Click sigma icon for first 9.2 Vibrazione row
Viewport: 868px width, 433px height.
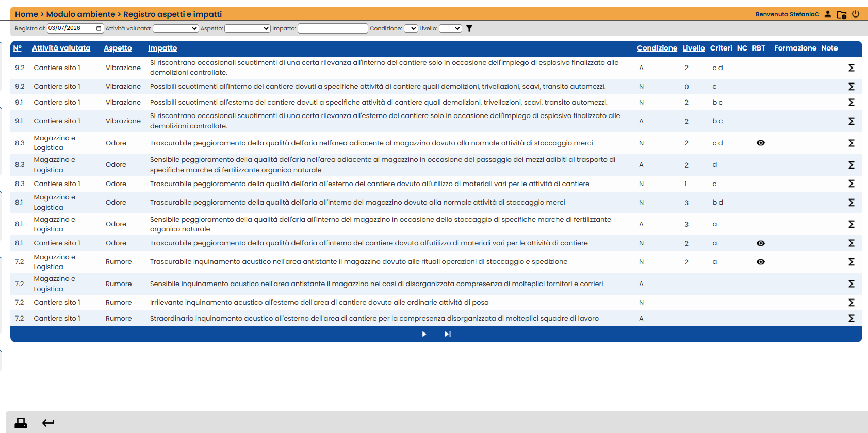851,68
